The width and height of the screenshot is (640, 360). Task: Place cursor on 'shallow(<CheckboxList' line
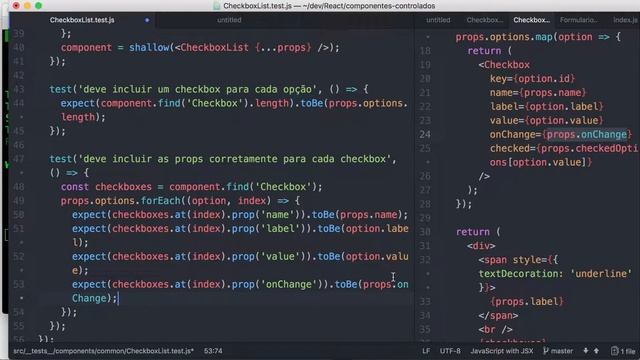click(x=200, y=47)
